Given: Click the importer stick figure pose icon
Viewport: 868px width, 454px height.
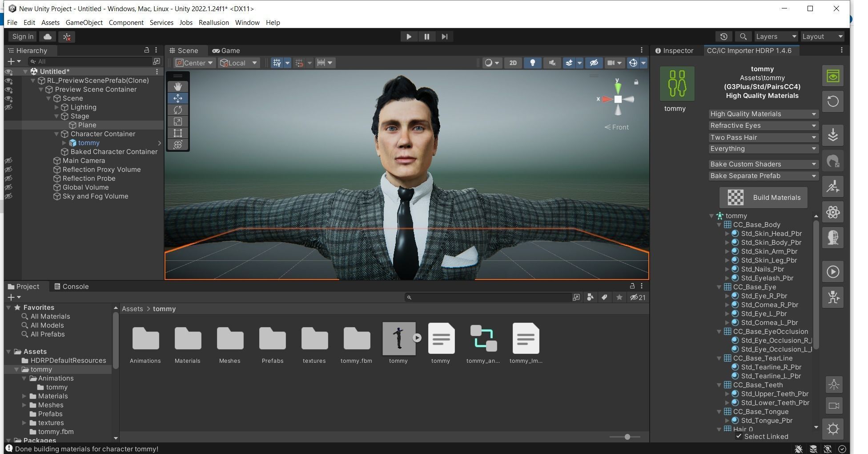Looking at the screenshot, I should 833,297.
